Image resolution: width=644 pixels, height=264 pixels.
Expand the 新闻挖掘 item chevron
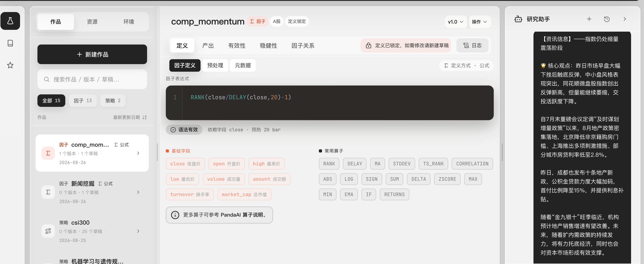[x=138, y=192]
